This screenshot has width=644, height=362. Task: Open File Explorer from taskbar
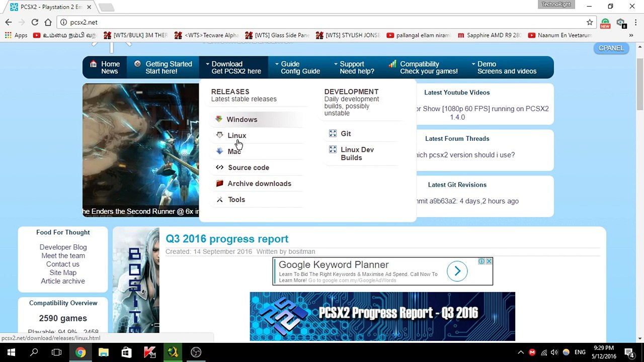pos(104,352)
